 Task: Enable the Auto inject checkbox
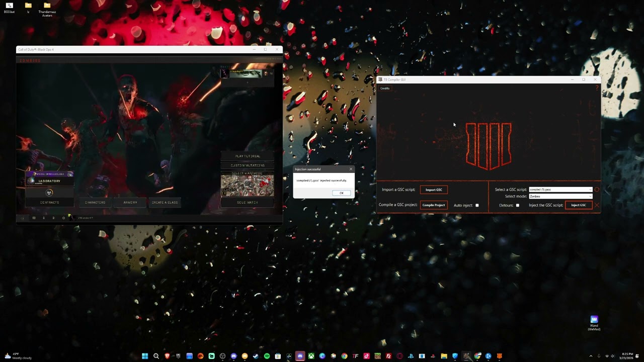[x=477, y=205]
